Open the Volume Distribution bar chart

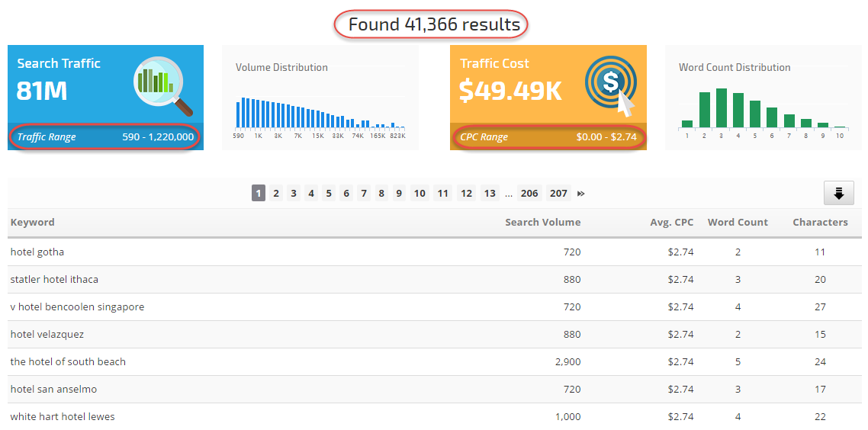point(320,112)
